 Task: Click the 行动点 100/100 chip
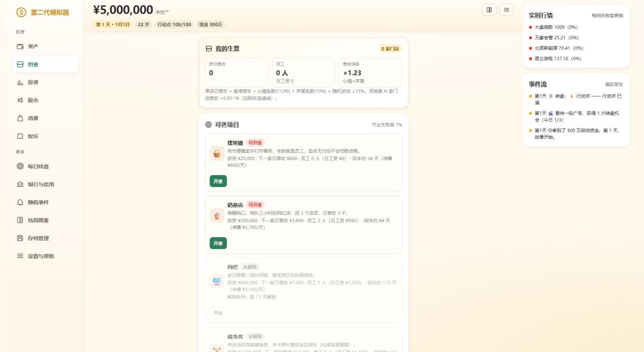pos(174,24)
